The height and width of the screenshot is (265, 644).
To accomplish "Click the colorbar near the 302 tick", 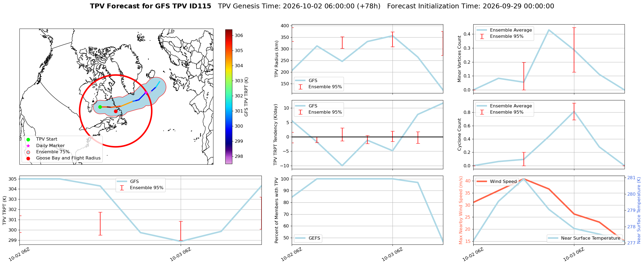I will tap(229, 96).
